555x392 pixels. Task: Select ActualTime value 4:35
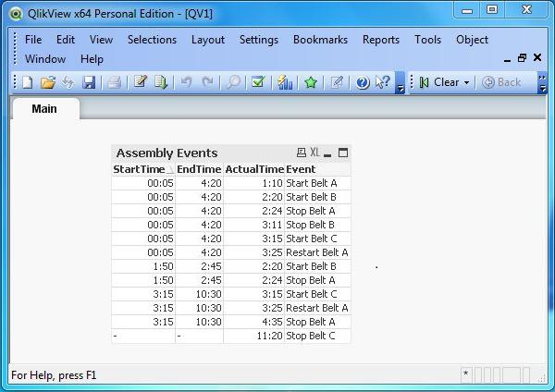pos(253,322)
